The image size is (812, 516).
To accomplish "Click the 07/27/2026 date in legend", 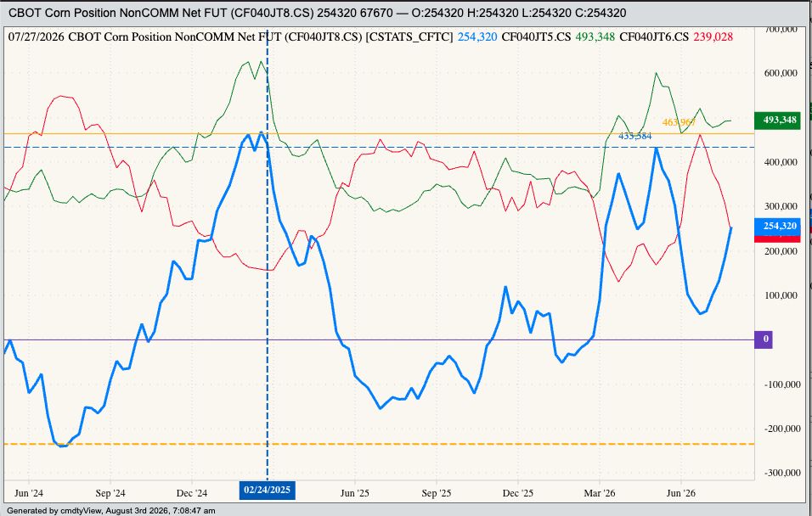I will (x=37, y=36).
